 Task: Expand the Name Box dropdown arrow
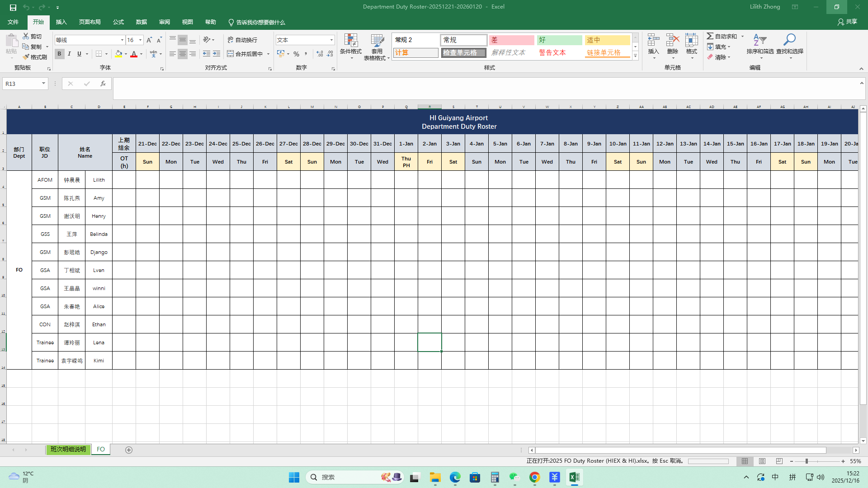(43, 84)
